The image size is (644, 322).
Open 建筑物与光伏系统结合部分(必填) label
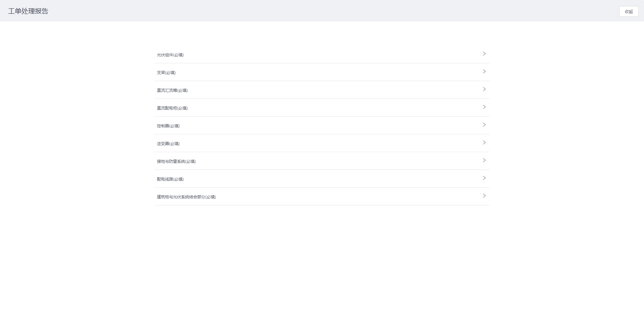[x=186, y=197]
